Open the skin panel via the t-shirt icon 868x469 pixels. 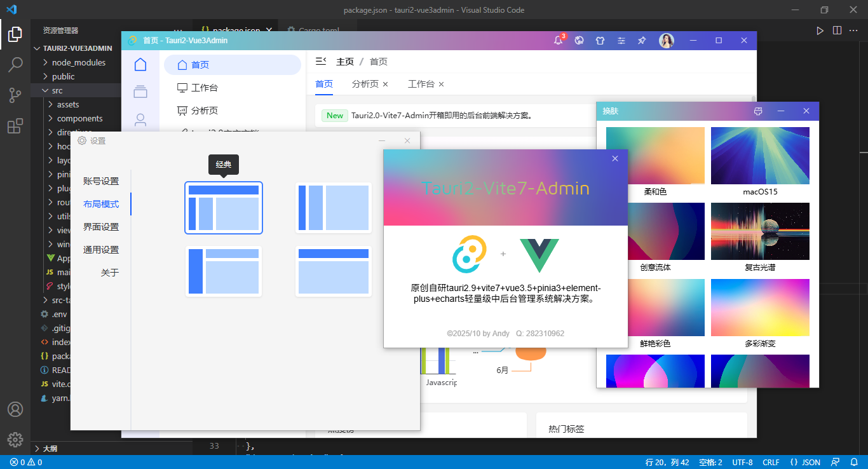[x=600, y=40]
